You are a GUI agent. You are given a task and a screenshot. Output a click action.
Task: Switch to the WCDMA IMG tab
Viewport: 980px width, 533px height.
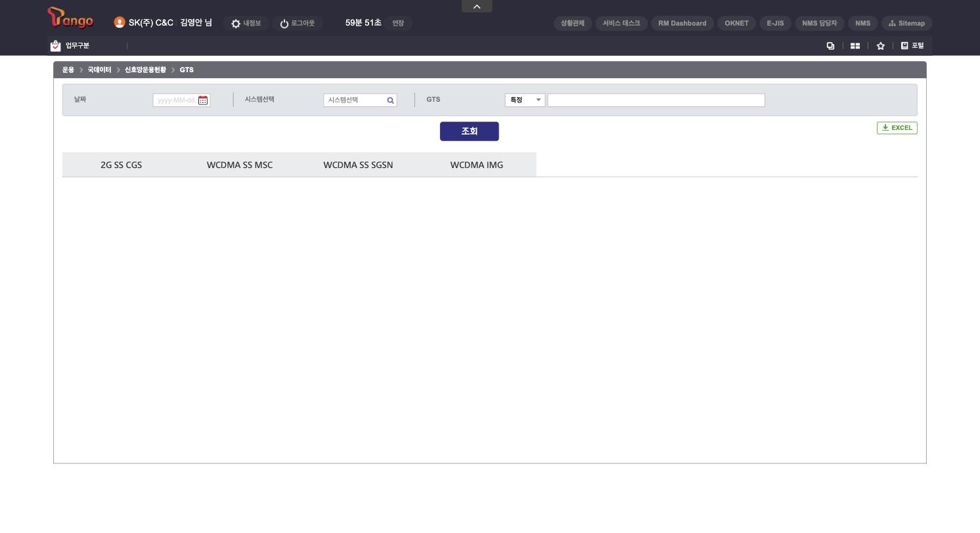(477, 165)
